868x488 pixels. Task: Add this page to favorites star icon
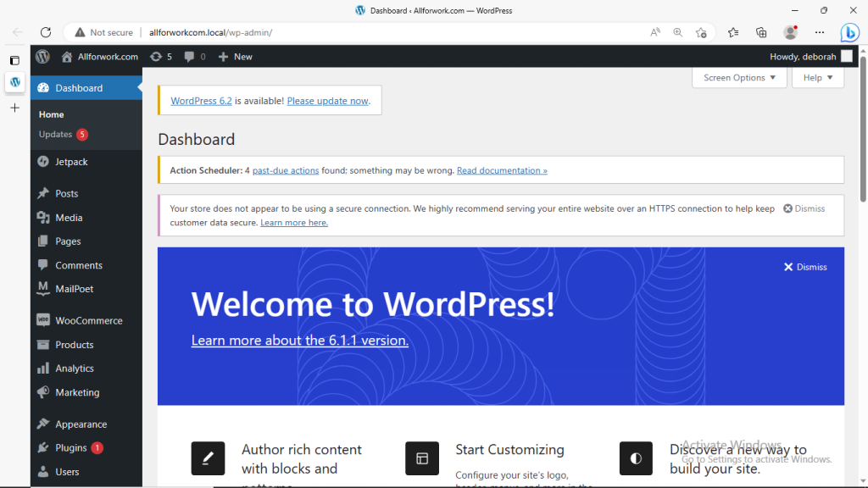coord(701,32)
